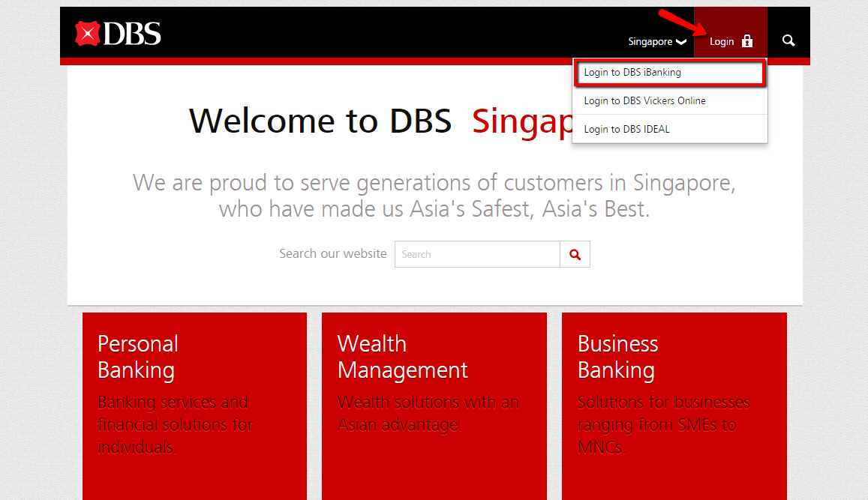868x500 pixels.
Task: Click the "Welcome to DBS Singapore" heading
Action: [320, 120]
